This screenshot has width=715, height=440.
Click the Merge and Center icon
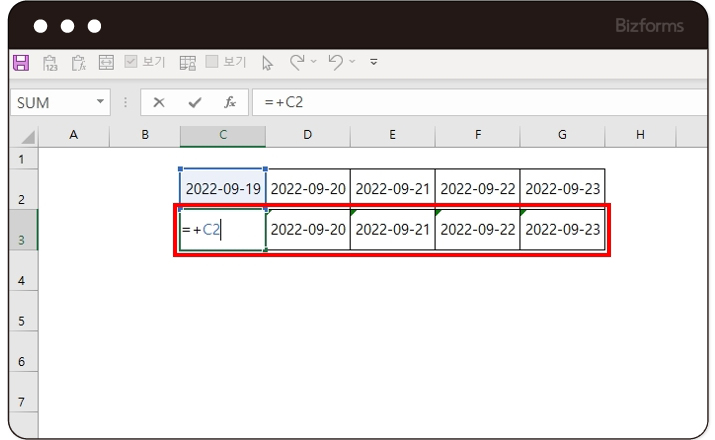[106, 62]
